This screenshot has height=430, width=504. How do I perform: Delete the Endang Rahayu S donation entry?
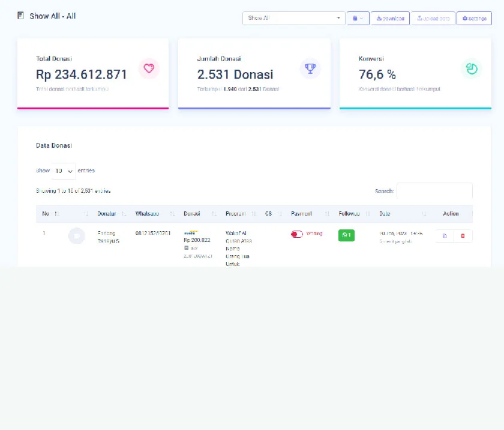[x=462, y=235]
